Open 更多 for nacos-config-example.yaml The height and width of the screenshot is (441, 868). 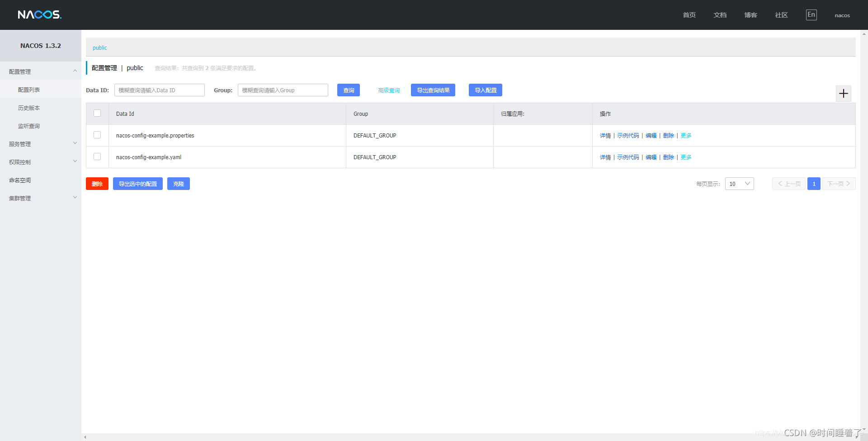(x=686, y=157)
